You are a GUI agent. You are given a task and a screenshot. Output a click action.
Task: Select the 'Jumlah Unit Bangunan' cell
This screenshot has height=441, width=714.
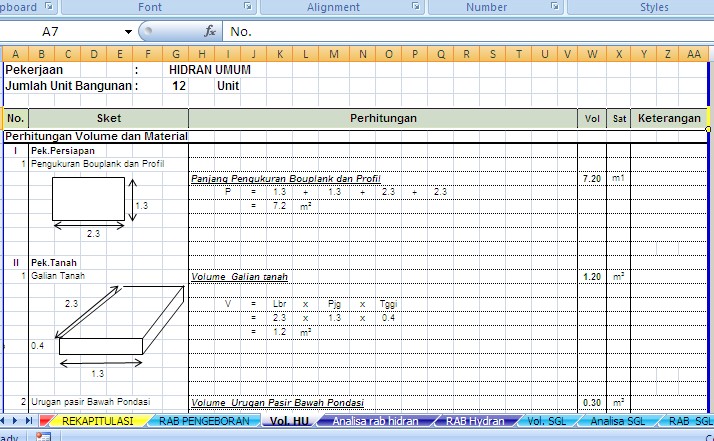[69, 86]
